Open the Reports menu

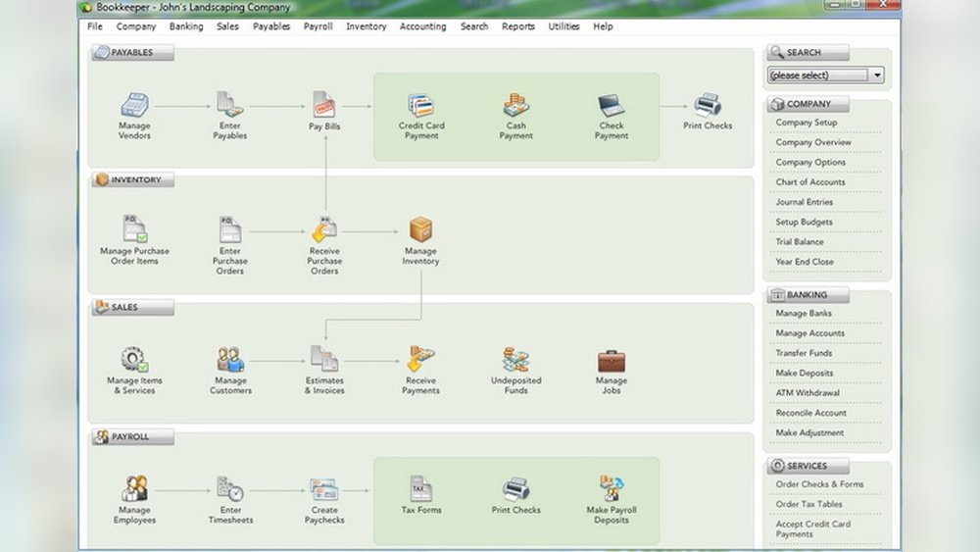point(518,26)
